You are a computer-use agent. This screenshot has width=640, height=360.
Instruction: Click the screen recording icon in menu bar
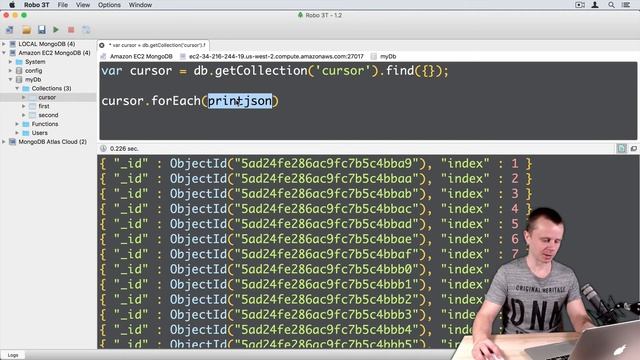pos(580,5)
